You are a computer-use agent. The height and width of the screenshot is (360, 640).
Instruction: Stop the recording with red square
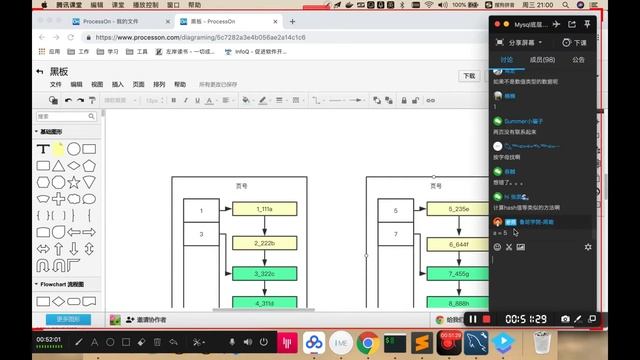click(486, 319)
